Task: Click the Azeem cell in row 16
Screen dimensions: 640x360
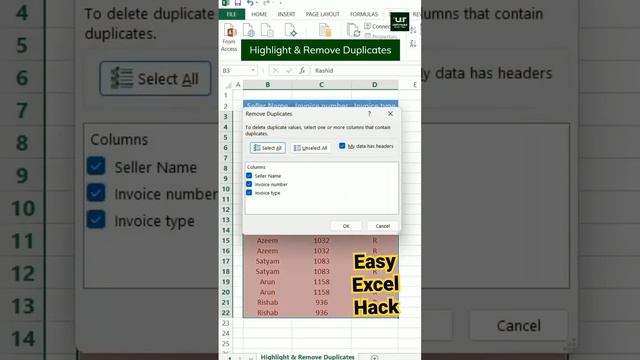Action: click(x=267, y=251)
